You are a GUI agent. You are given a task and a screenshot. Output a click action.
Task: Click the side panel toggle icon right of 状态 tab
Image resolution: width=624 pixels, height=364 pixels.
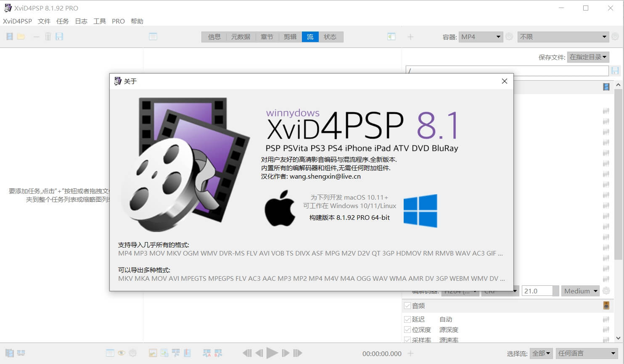pos(391,37)
